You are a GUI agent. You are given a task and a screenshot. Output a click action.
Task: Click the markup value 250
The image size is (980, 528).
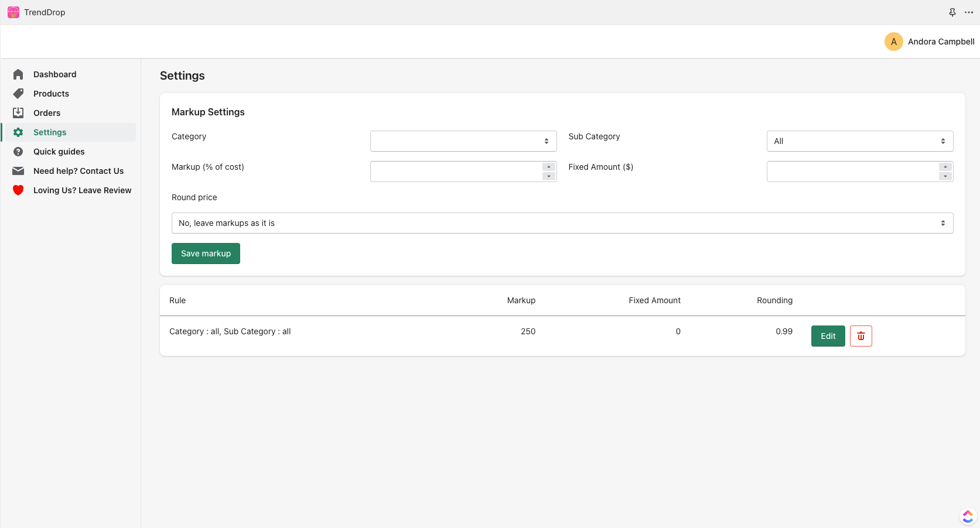(x=528, y=331)
